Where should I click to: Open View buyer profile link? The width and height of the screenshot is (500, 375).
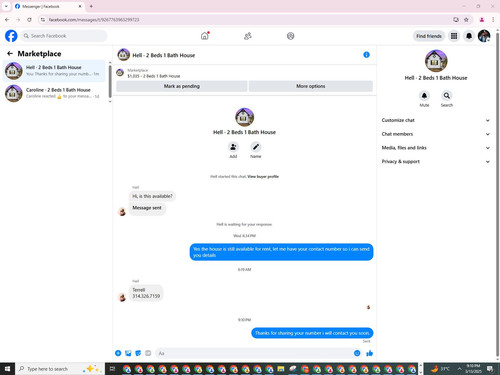point(263,176)
